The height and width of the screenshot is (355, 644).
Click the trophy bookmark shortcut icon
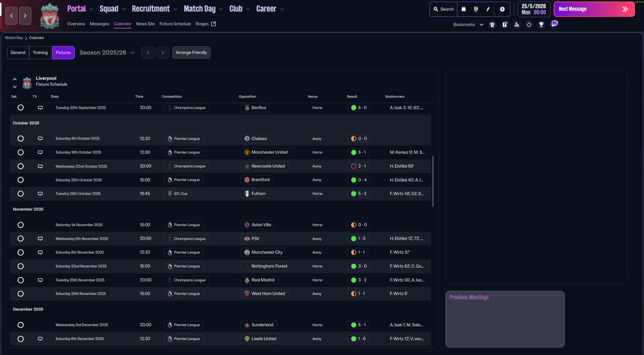[x=541, y=25]
